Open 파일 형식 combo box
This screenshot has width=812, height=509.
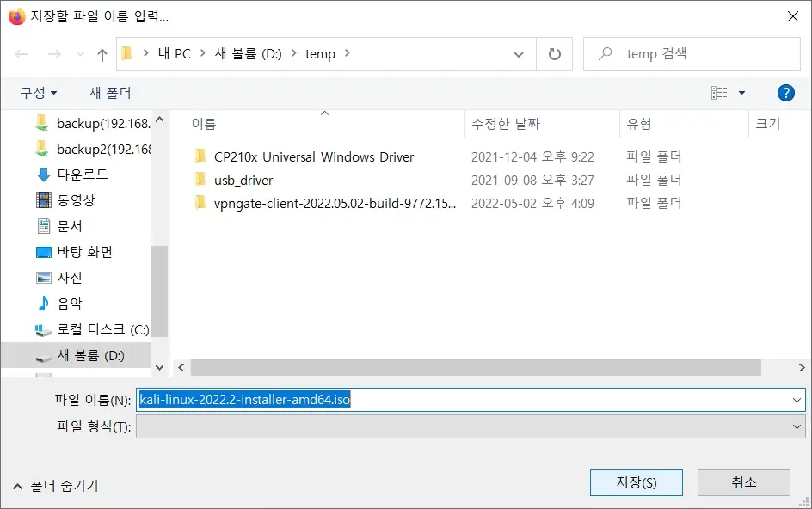(471, 426)
